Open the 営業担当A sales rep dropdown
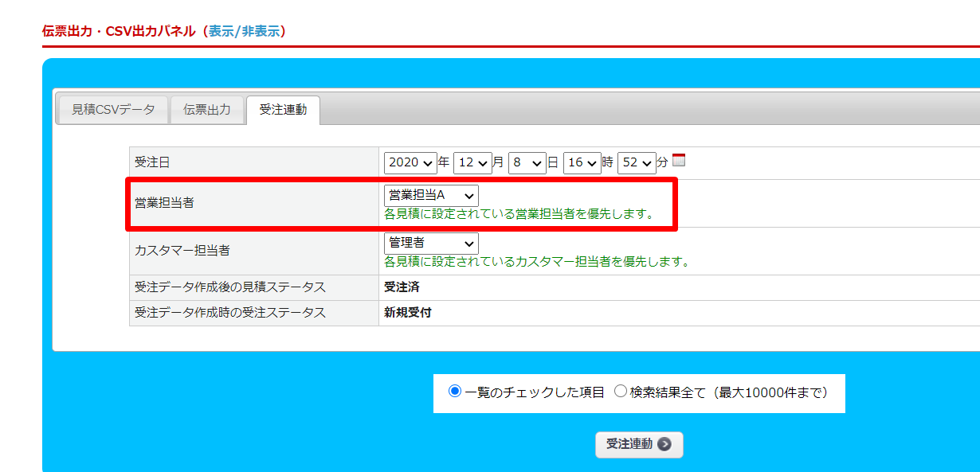This screenshot has width=980, height=472. coord(431,195)
